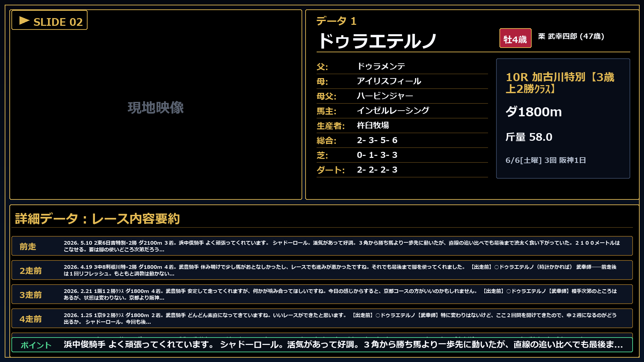Click the distance ダ1800m in race card
644x362 pixels.
pyautogui.click(x=534, y=112)
